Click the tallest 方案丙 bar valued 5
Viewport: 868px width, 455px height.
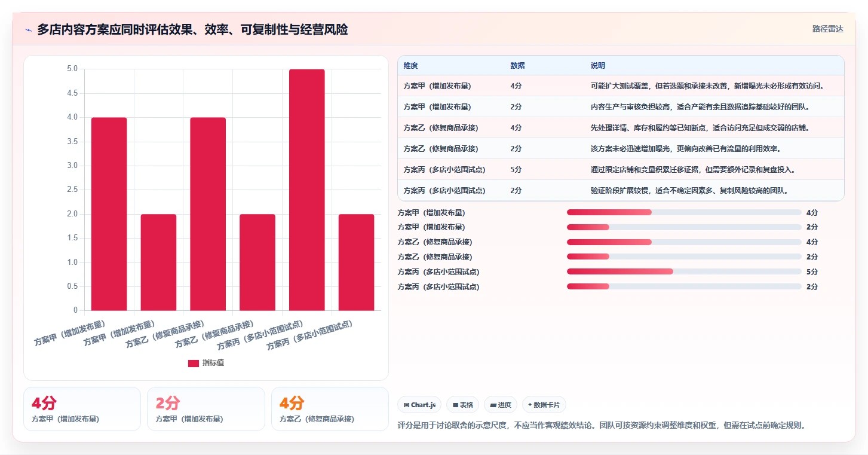coord(307,190)
